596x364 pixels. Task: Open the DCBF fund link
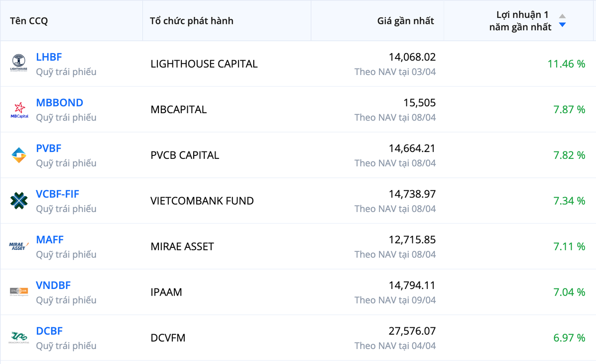(49, 331)
